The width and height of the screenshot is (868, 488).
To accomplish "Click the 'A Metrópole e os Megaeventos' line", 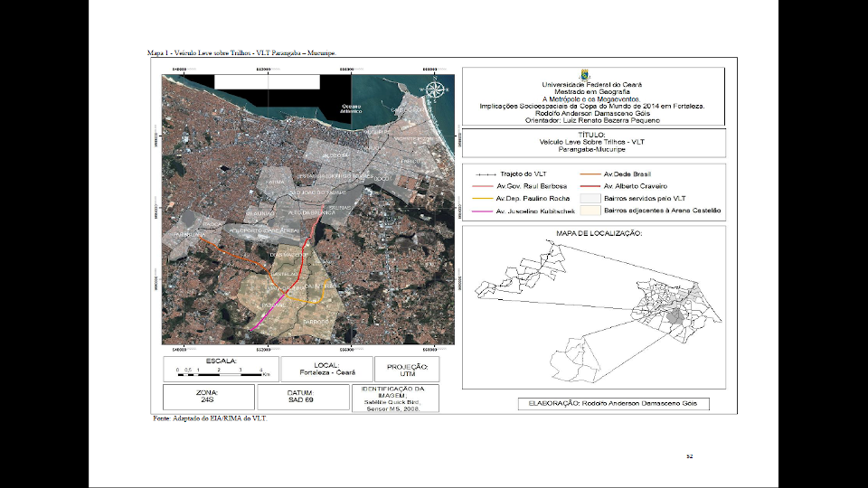I will coord(591,99).
